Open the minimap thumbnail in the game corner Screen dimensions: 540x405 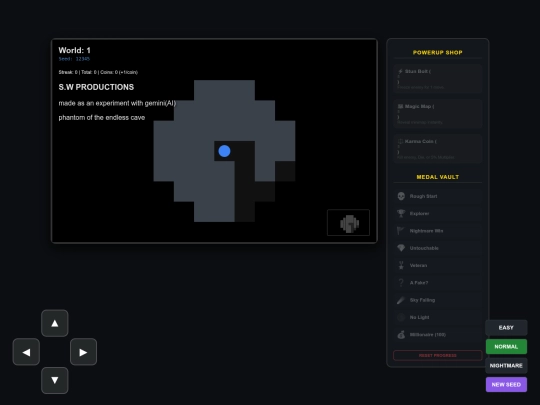pos(349,222)
